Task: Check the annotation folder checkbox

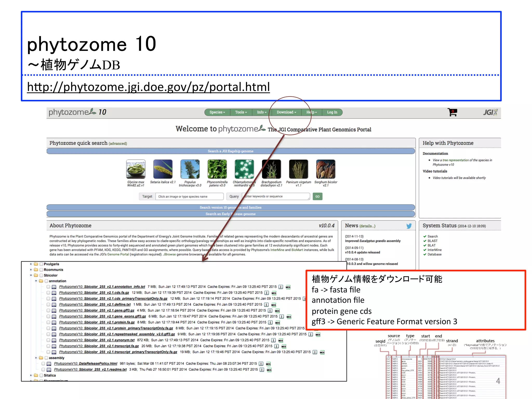Action: coord(46,281)
